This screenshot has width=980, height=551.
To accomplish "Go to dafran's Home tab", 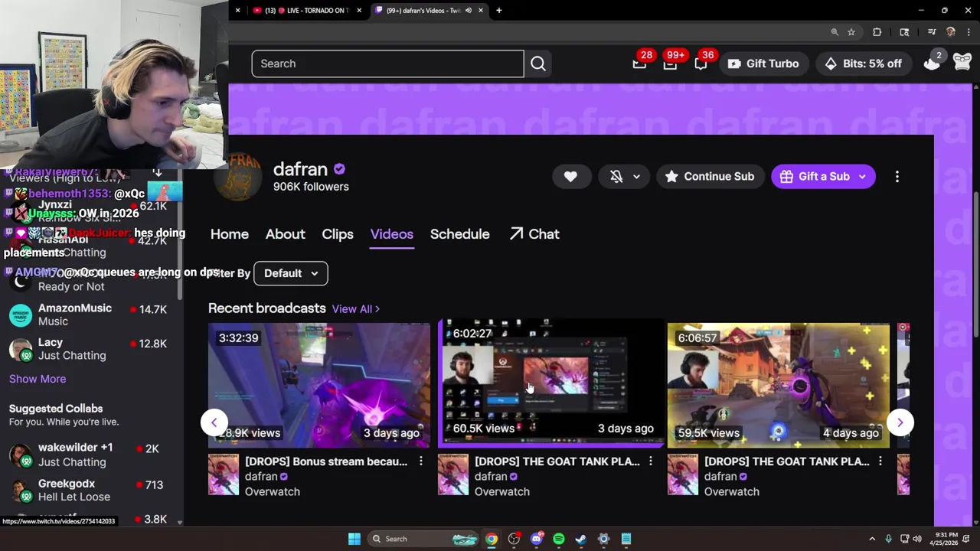I will pyautogui.click(x=230, y=234).
